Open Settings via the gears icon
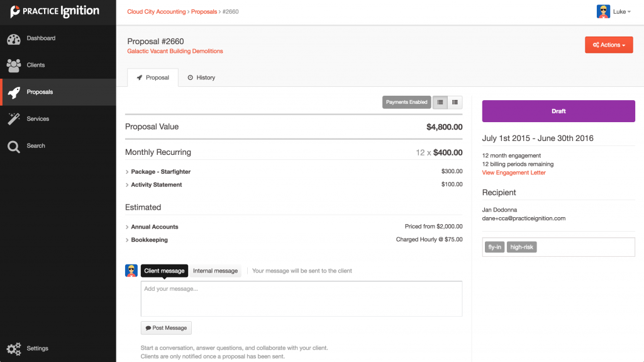This screenshot has height=362, width=644. click(14, 349)
